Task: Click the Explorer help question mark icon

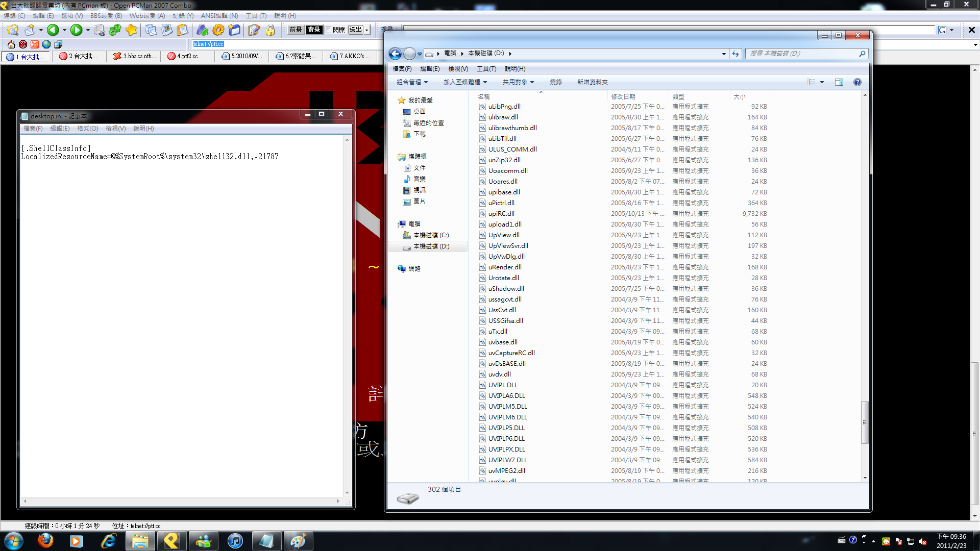Action: [x=857, y=82]
